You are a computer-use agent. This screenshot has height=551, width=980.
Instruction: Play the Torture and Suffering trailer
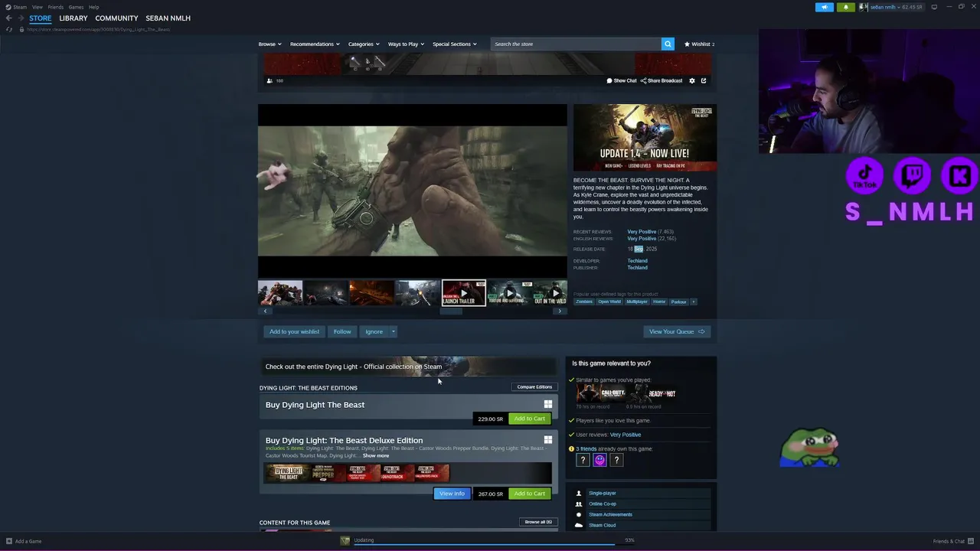pyautogui.click(x=509, y=293)
